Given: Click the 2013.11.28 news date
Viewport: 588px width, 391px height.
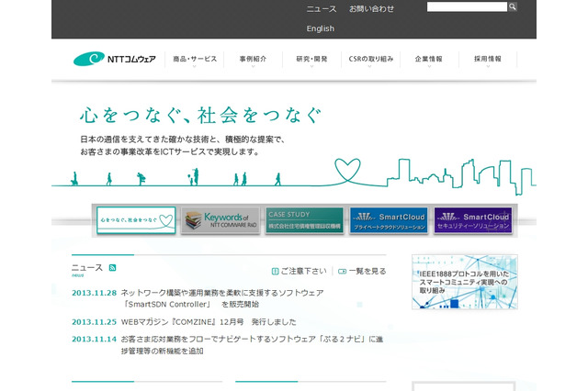Looking at the screenshot, I should [94, 293].
